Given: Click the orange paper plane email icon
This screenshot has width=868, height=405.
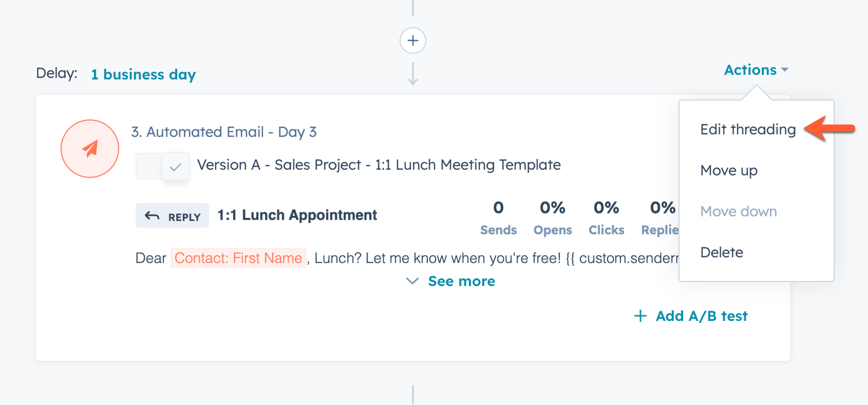Looking at the screenshot, I should click(90, 148).
